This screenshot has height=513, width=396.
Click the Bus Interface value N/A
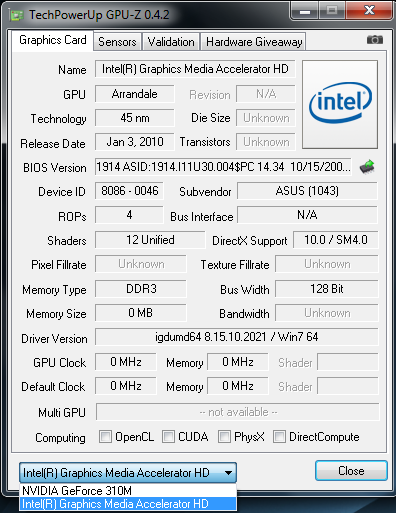click(307, 215)
